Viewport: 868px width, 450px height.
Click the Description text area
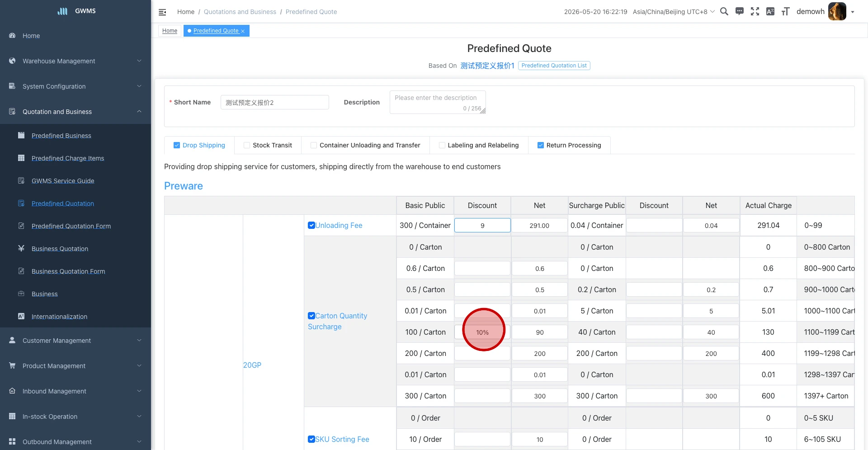[x=438, y=102]
